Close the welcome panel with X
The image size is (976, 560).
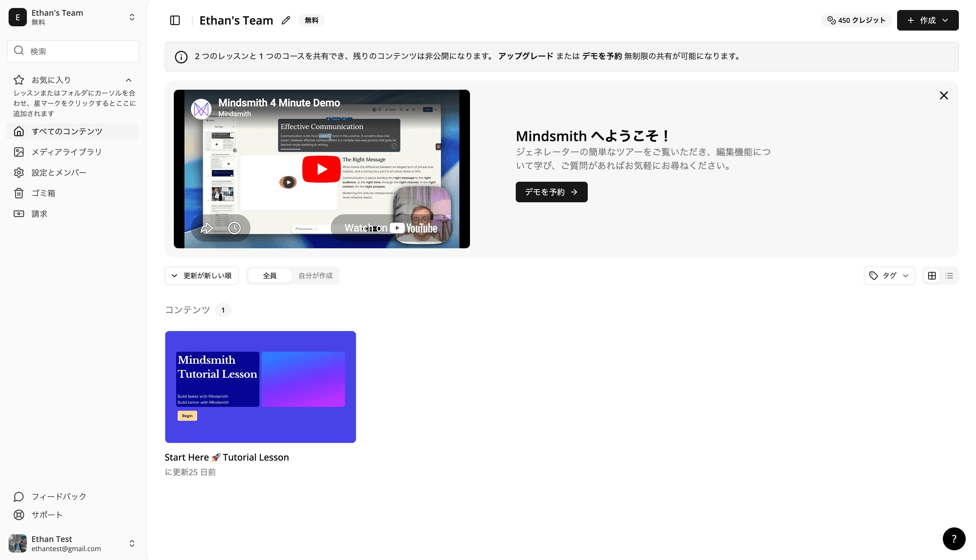pyautogui.click(x=943, y=95)
